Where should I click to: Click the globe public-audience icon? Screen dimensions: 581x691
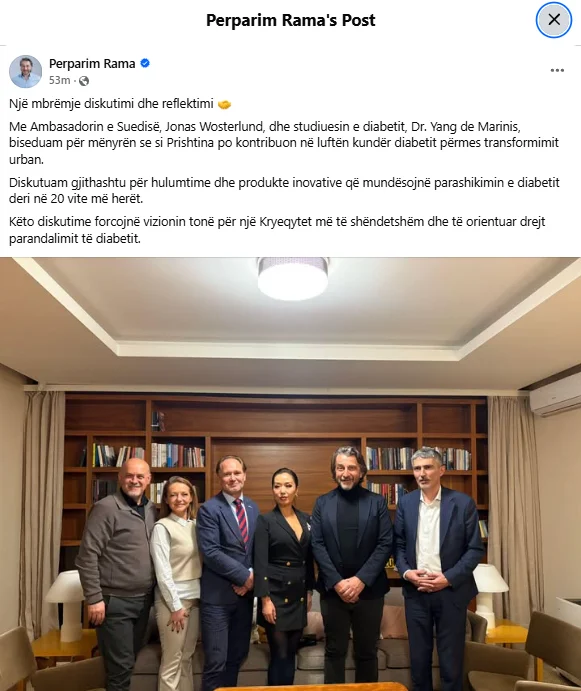84,81
